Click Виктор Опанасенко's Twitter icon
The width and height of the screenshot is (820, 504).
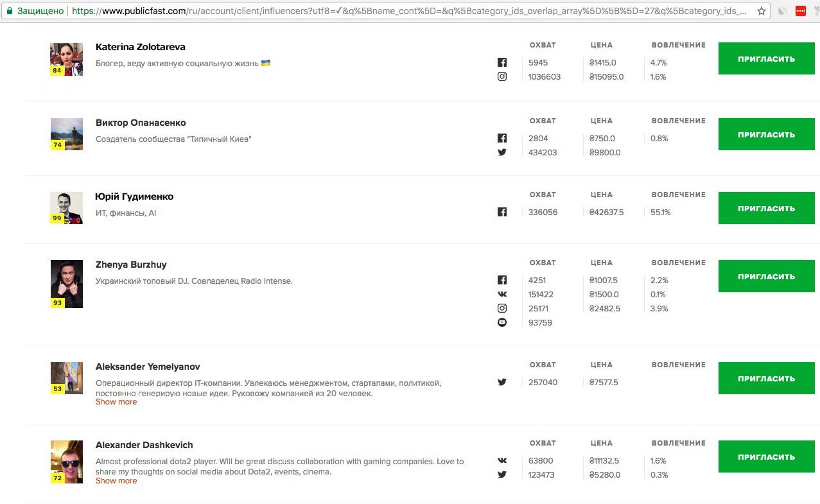click(x=502, y=152)
